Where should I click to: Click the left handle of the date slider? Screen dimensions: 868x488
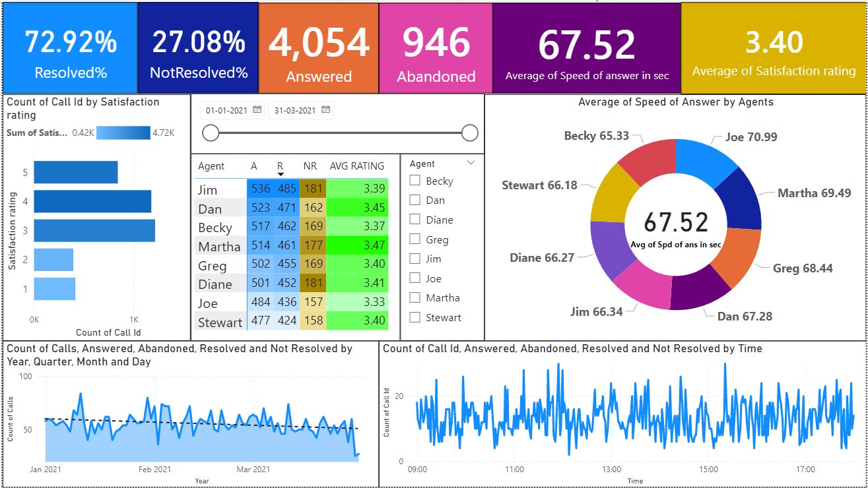pyautogui.click(x=211, y=133)
